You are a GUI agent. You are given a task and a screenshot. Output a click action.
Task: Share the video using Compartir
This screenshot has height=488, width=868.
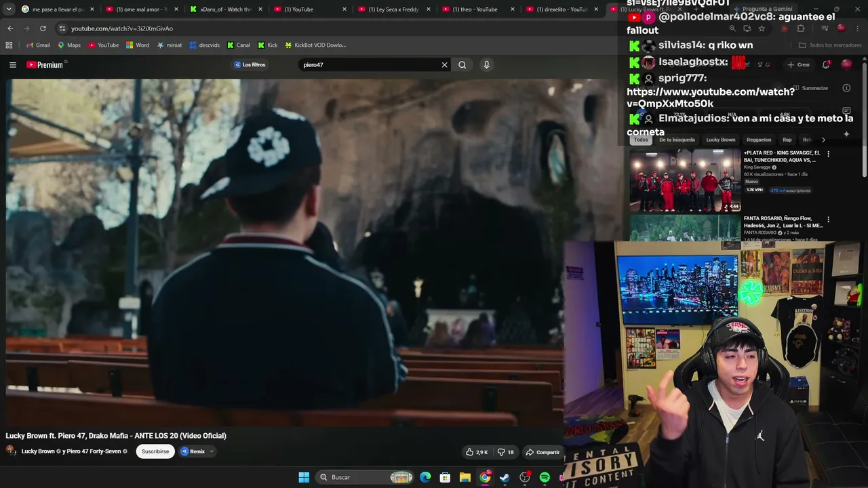pyautogui.click(x=542, y=452)
